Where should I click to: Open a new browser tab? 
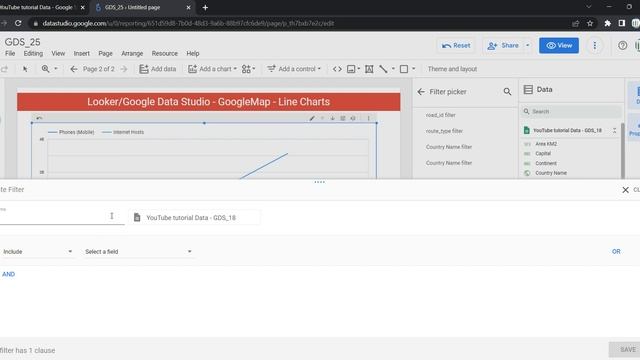(x=205, y=7)
